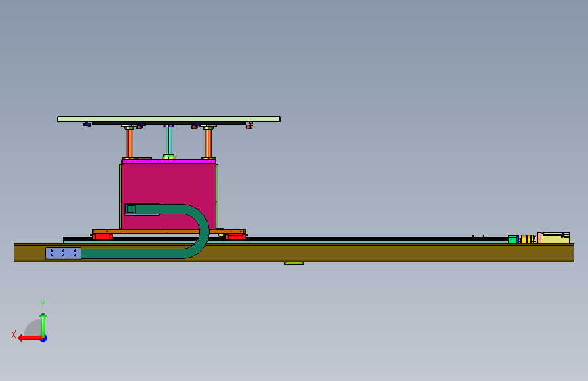
Task: Select the orange carriage plate under box
Action: point(169,232)
